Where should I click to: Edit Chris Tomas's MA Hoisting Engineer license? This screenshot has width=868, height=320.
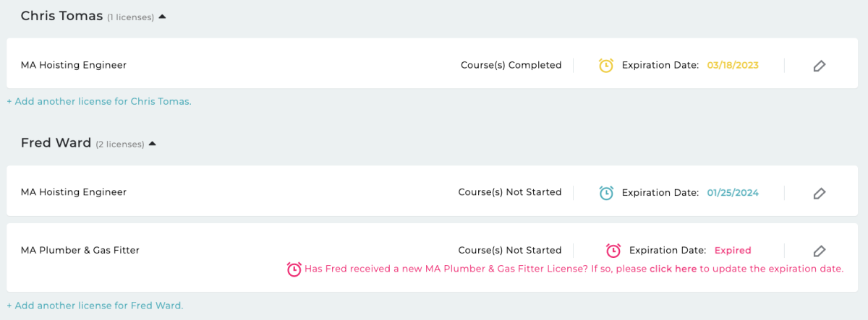coord(819,66)
